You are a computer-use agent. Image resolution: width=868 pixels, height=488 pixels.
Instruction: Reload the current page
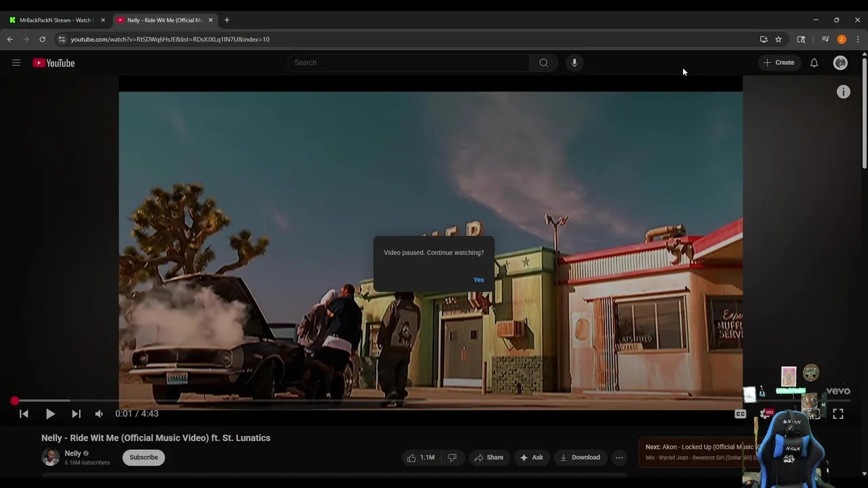(x=42, y=39)
